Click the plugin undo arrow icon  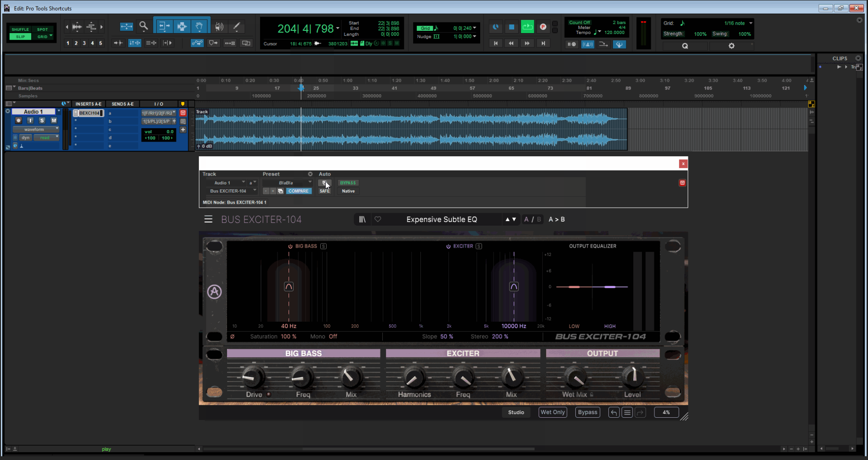coord(614,413)
